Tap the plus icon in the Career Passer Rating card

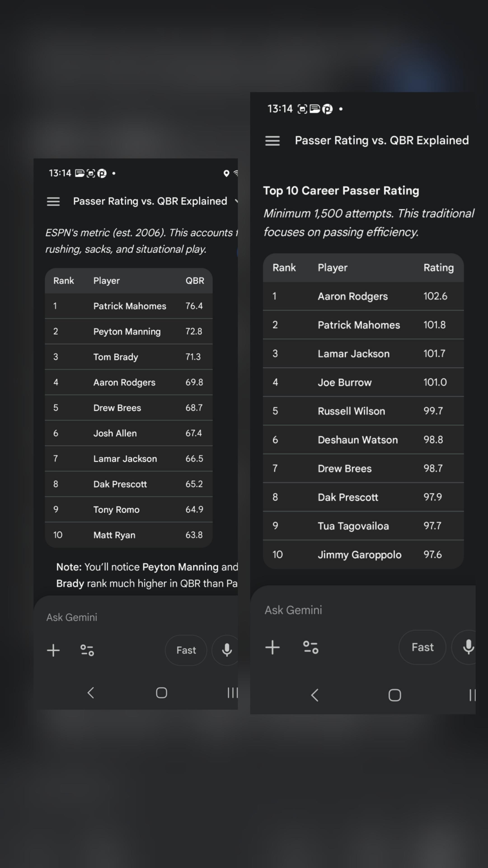[272, 648]
